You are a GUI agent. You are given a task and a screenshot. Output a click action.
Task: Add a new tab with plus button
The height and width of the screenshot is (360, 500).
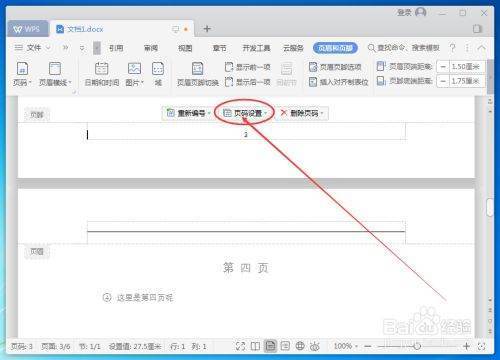coord(207,29)
